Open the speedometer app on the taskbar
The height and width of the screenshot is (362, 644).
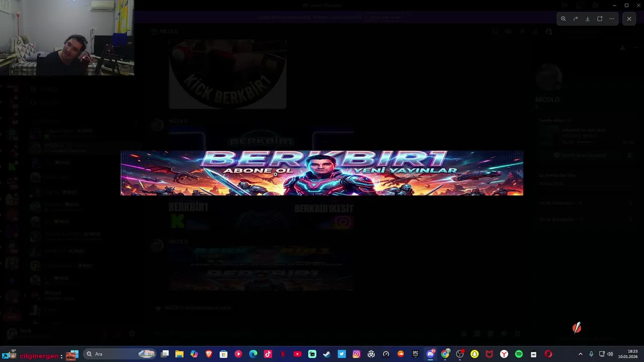(386, 354)
